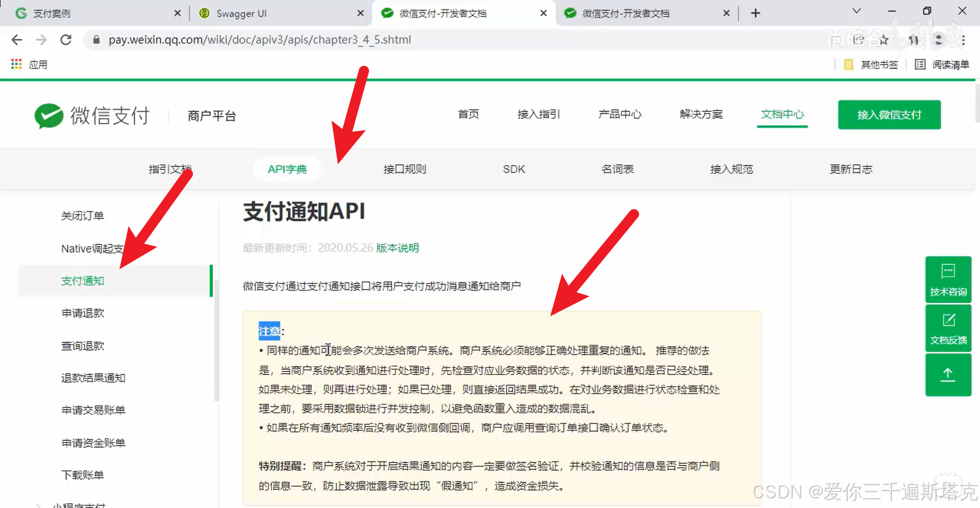Image resolution: width=980 pixels, height=508 pixels.
Task: Go back to the previous page
Action: click(17, 40)
